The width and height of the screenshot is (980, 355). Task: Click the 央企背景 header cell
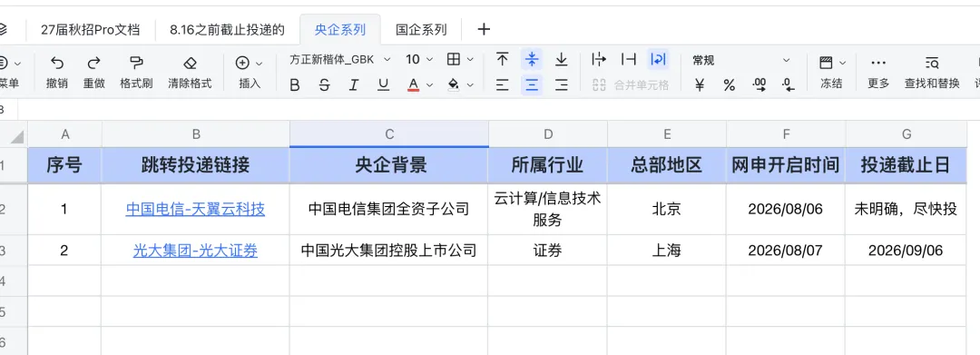click(x=388, y=165)
